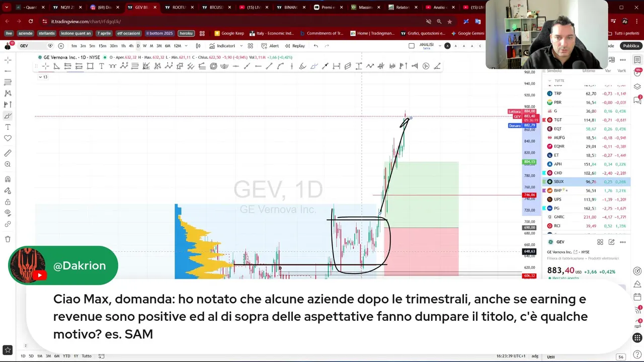This screenshot has width=644, height=362.
Task: Switch to the Premi browser tab
Action: 328,8
